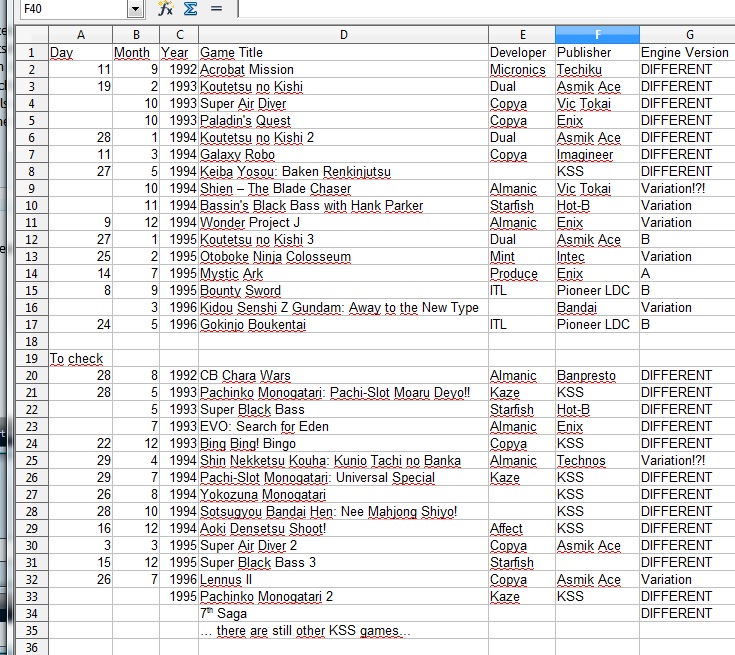Select the 'Imagineer' publisher cell
735x655 pixels.
pyautogui.click(x=598, y=154)
